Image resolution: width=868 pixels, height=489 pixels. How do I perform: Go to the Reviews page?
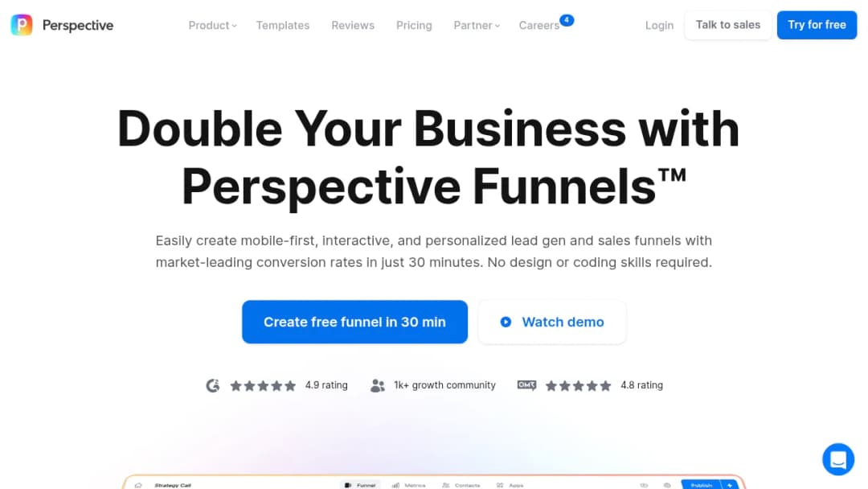tap(353, 26)
